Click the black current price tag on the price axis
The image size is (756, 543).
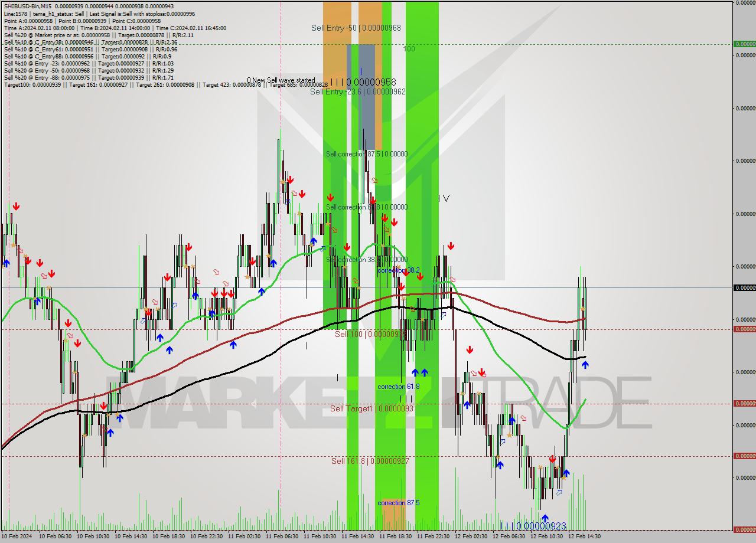(x=744, y=287)
